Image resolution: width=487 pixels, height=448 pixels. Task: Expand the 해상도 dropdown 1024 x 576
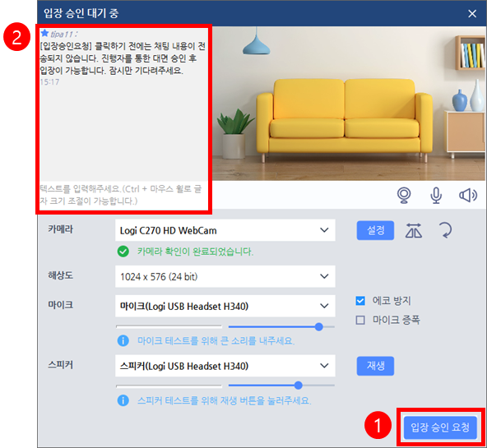point(225,276)
